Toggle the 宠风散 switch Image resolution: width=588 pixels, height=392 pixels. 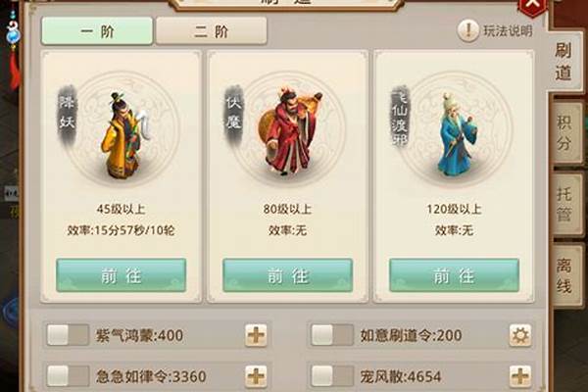click(x=332, y=376)
